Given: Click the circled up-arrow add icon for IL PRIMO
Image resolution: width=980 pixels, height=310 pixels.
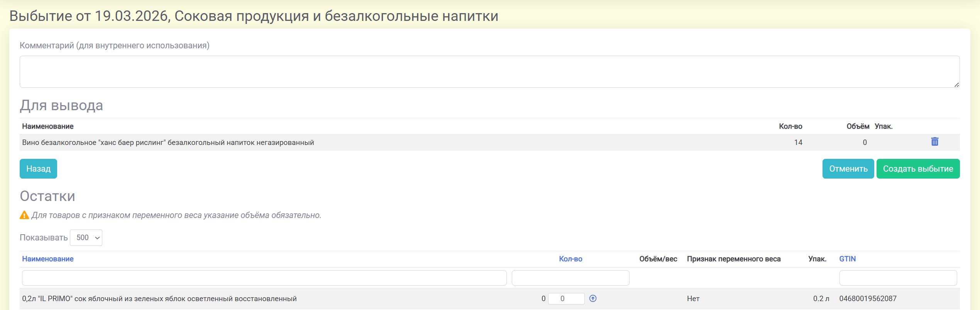Looking at the screenshot, I should coord(593,298).
